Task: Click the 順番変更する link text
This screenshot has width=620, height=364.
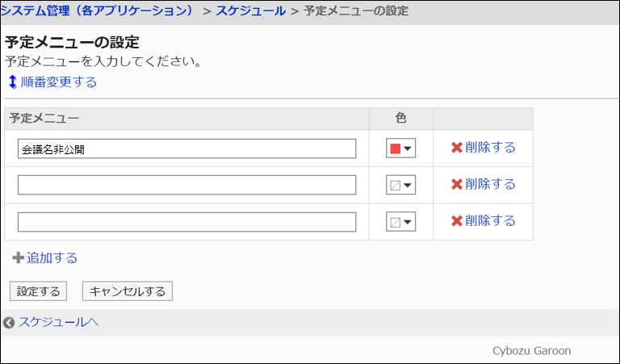Action: (59, 82)
